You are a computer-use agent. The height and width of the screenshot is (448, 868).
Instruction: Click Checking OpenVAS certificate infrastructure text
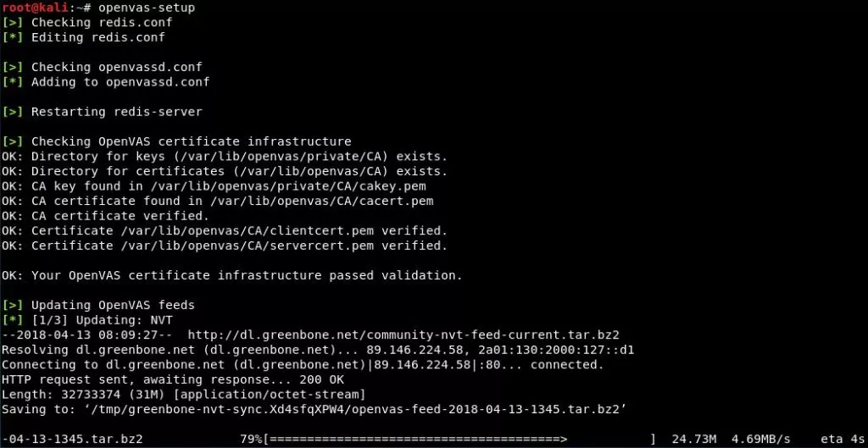coord(191,141)
